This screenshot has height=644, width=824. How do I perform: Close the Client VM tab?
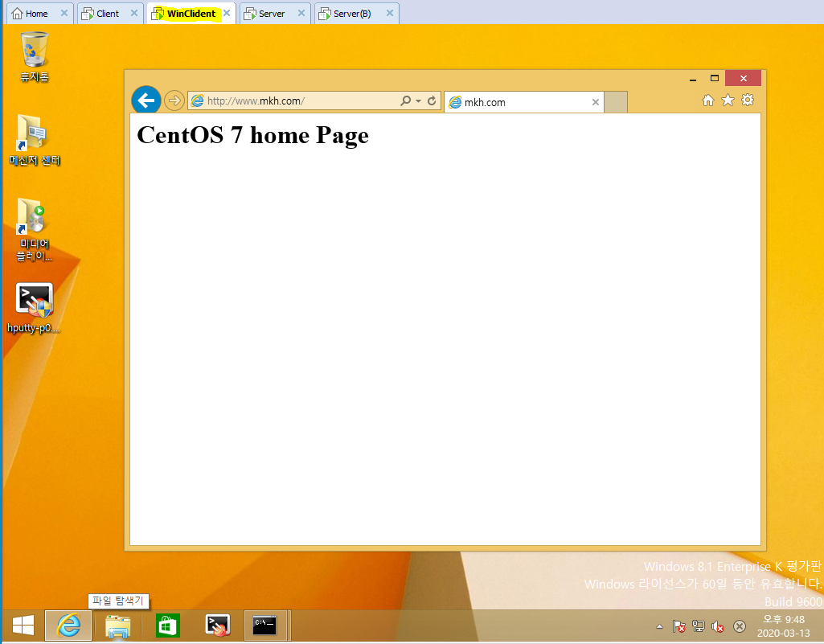pyautogui.click(x=134, y=13)
